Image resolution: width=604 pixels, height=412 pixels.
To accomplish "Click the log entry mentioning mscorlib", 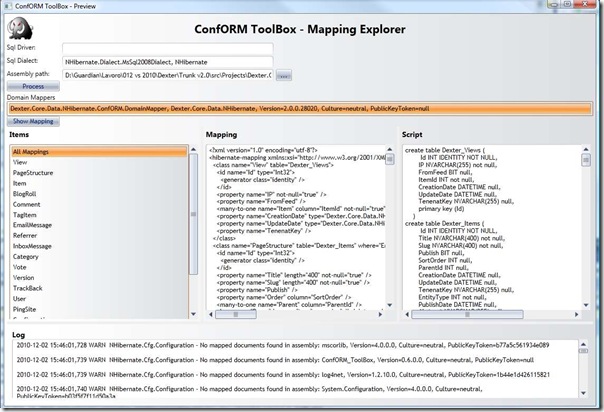I will pyautogui.click(x=283, y=345).
